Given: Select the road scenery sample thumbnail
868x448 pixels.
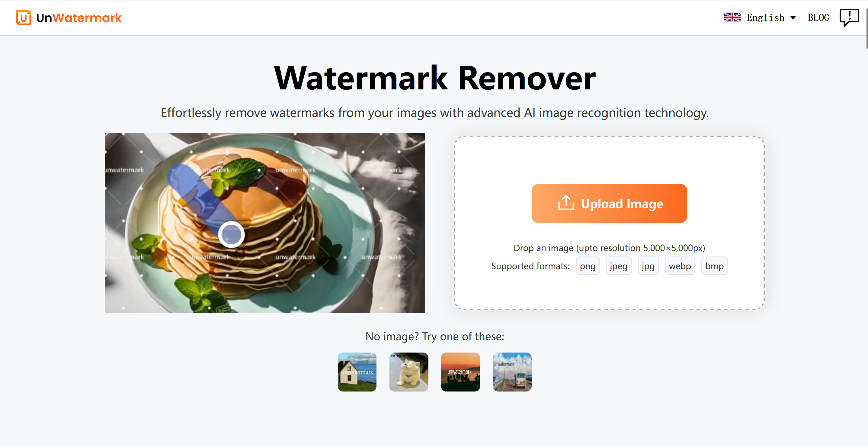Looking at the screenshot, I should click(513, 372).
